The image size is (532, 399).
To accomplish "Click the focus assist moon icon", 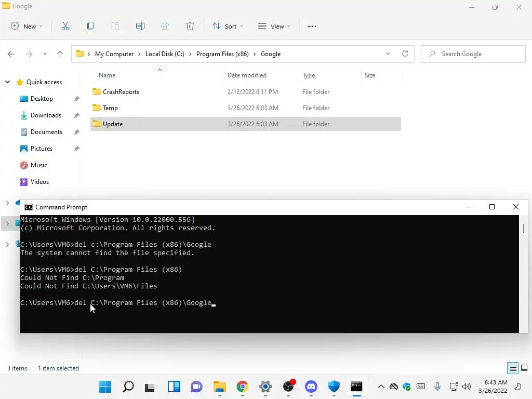I will click(x=518, y=387).
